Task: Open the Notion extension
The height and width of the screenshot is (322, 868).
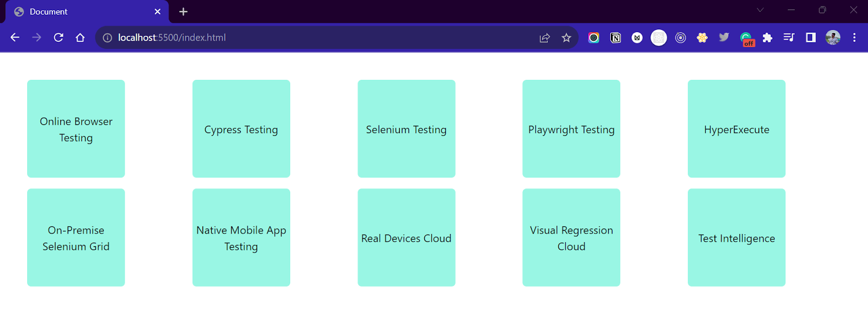Action: [x=615, y=37]
